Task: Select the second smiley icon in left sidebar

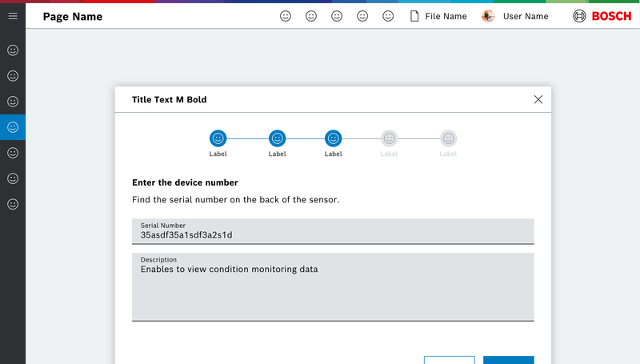Action: (x=13, y=76)
